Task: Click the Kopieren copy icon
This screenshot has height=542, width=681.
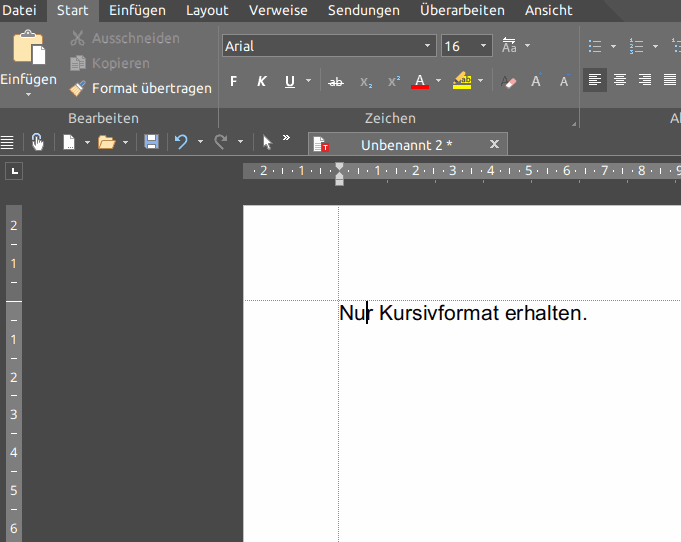Action: pos(78,63)
